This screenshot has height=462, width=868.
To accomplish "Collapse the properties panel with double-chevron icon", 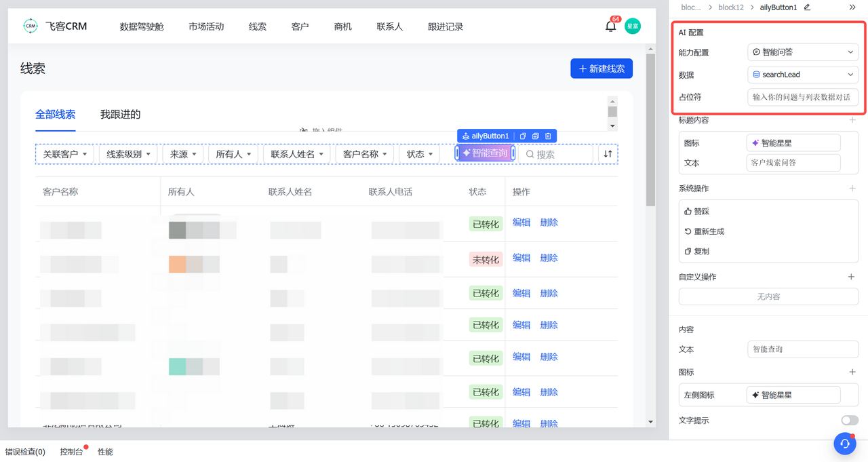I will click(x=852, y=7).
